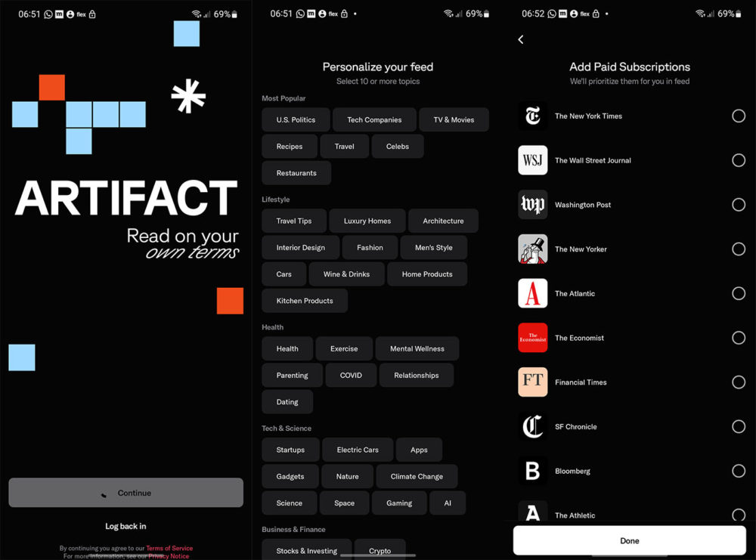
Task: Select Washington Post radio button
Action: point(738,205)
